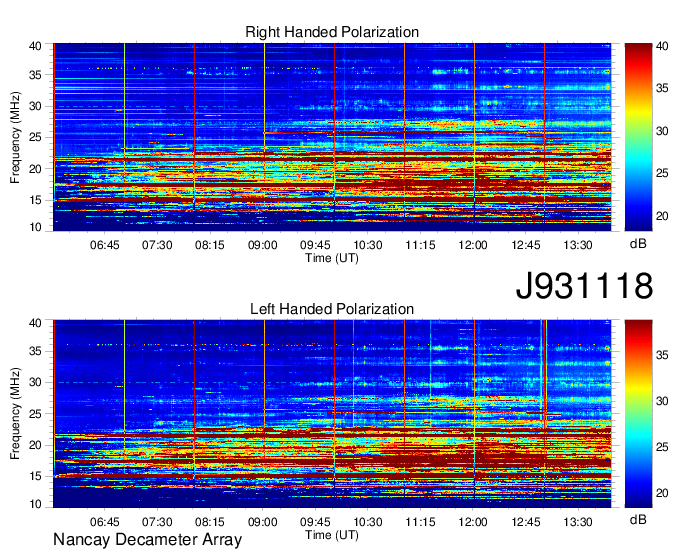Select the 35 dB tick on Left Handed colorbar
This screenshot has width=680, height=552.
[x=662, y=356]
